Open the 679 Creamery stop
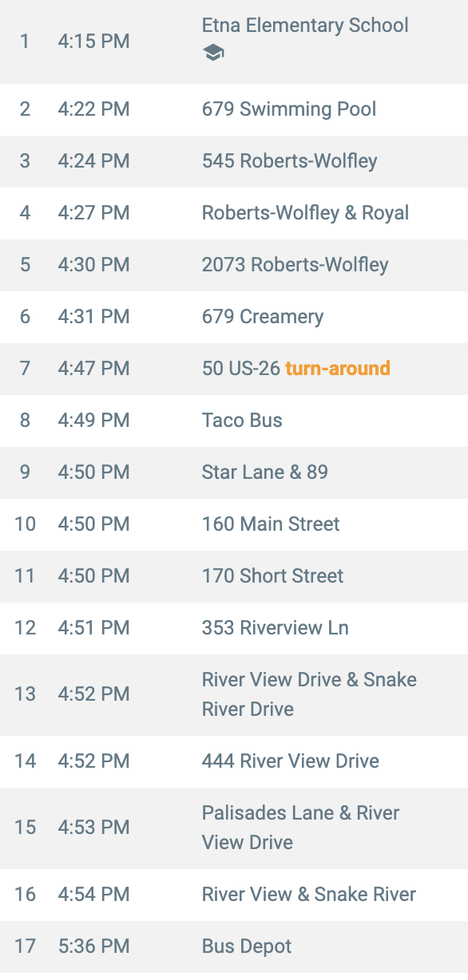 (234, 317)
